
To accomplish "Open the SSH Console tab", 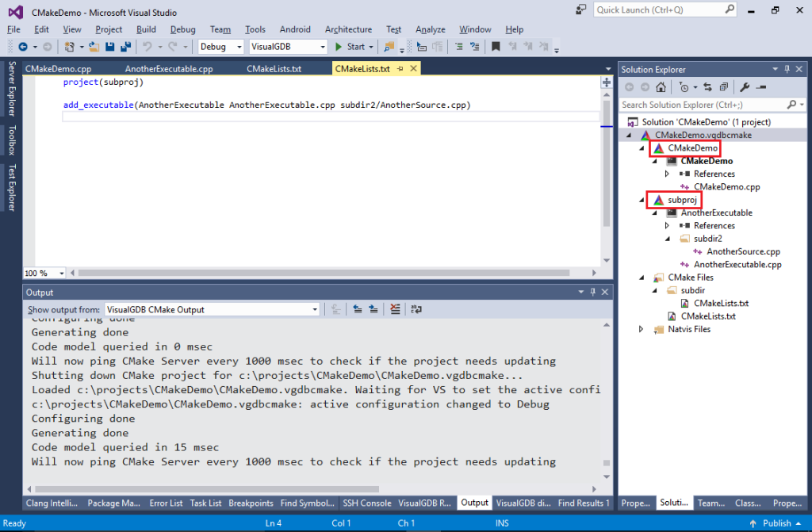I will [366, 503].
